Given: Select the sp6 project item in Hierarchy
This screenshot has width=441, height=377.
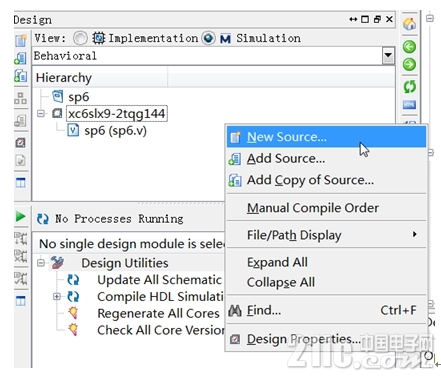Looking at the screenshot, I should click(79, 97).
